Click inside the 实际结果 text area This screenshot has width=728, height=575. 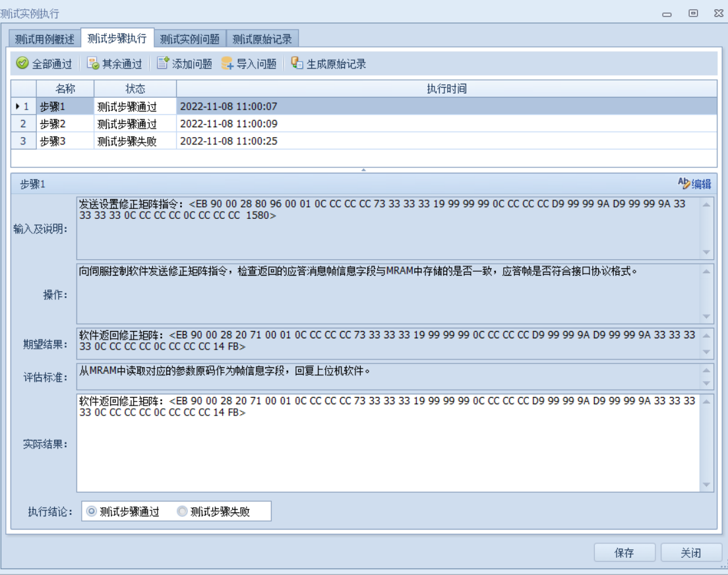click(x=388, y=443)
